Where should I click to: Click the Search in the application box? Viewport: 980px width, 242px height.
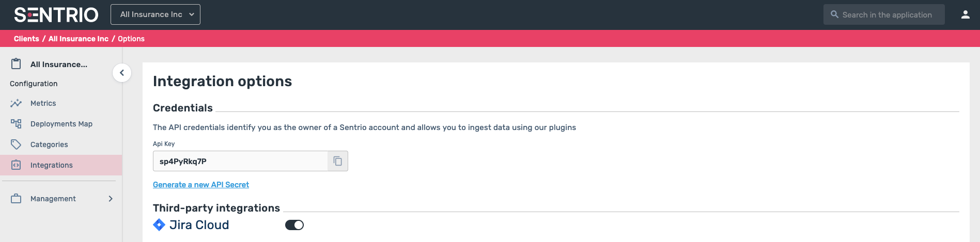click(x=884, y=14)
